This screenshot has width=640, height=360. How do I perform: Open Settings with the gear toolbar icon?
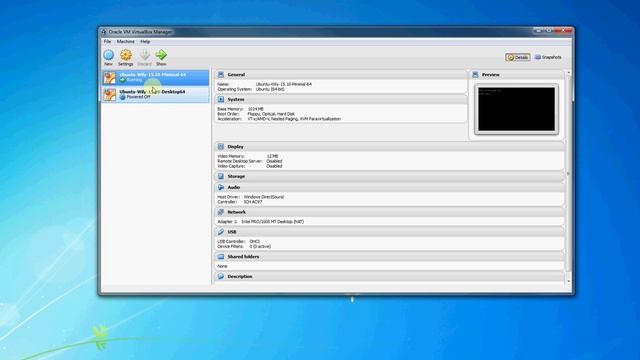(126, 55)
